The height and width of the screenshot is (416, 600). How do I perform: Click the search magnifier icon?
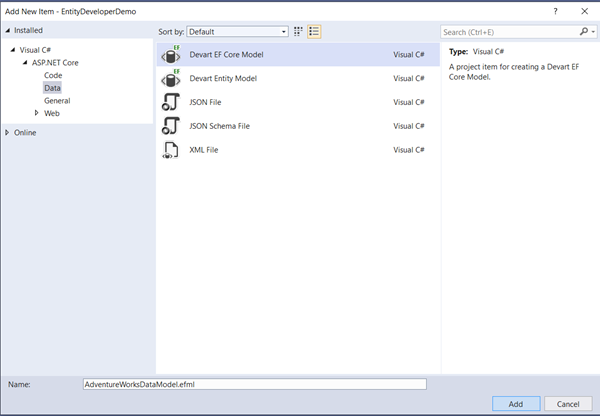[x=584, y=32]
